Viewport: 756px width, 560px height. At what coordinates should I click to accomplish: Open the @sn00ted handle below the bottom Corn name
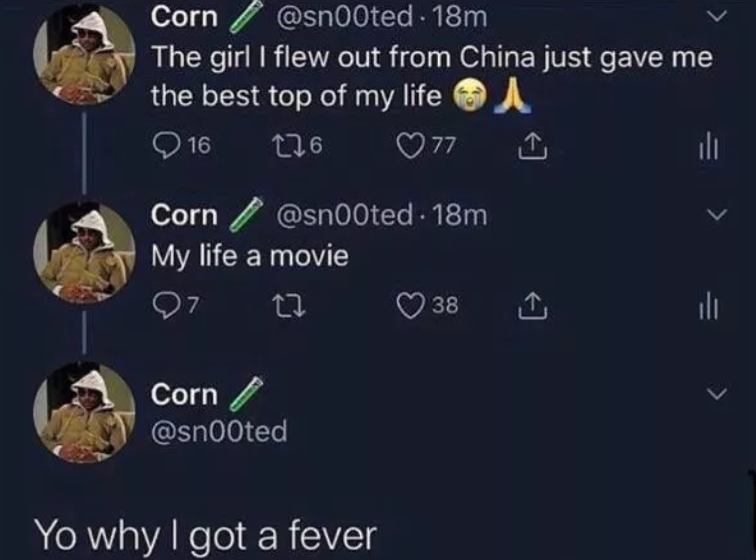tap(219, 431)
